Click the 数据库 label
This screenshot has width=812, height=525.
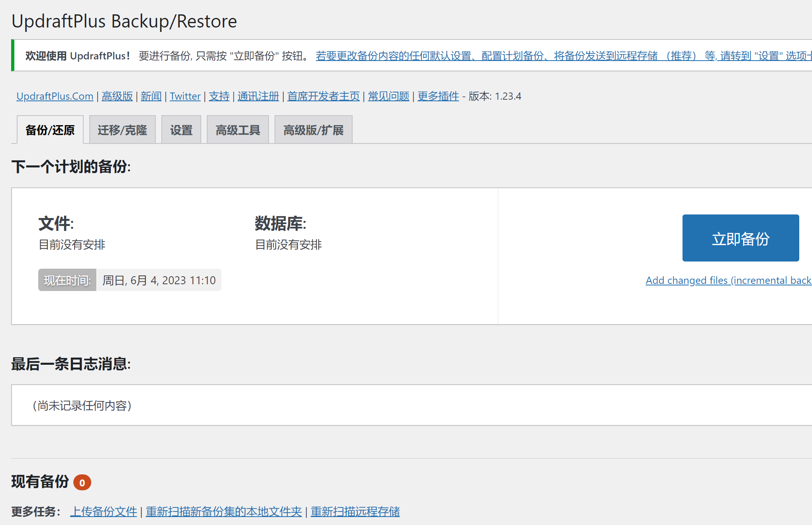coord(280,224)
